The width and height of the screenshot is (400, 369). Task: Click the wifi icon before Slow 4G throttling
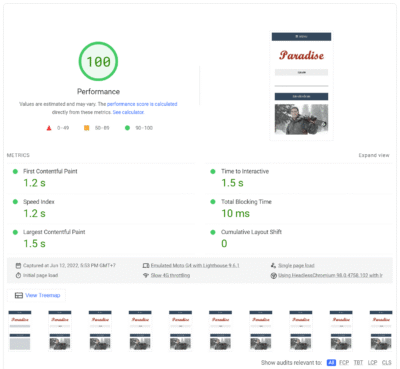pos(146,275)
